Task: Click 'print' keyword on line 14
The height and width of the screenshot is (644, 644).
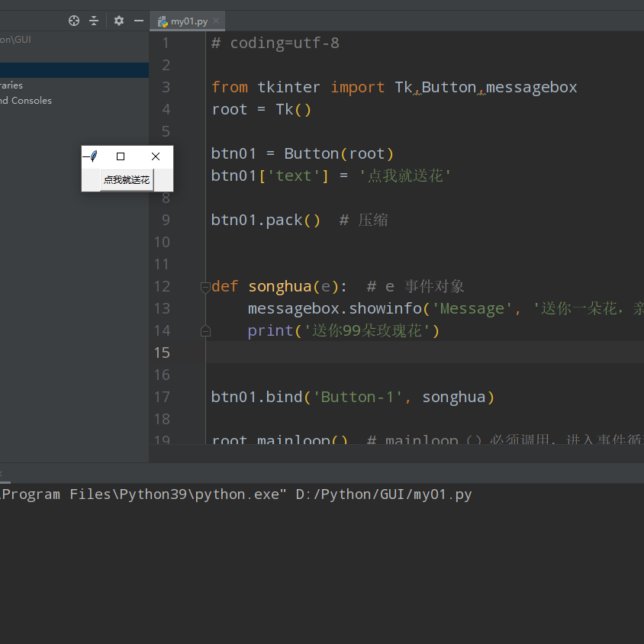Action: (x=270, y=330)
